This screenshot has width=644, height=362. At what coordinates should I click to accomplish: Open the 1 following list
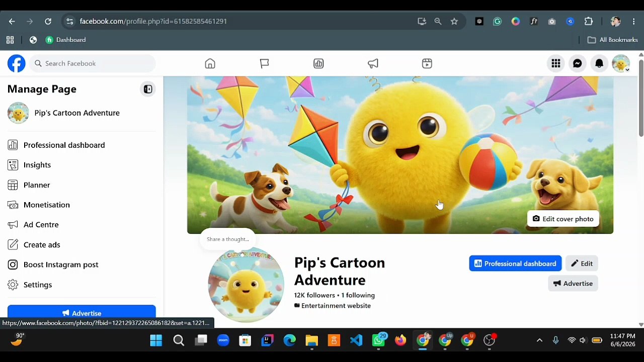358,295
